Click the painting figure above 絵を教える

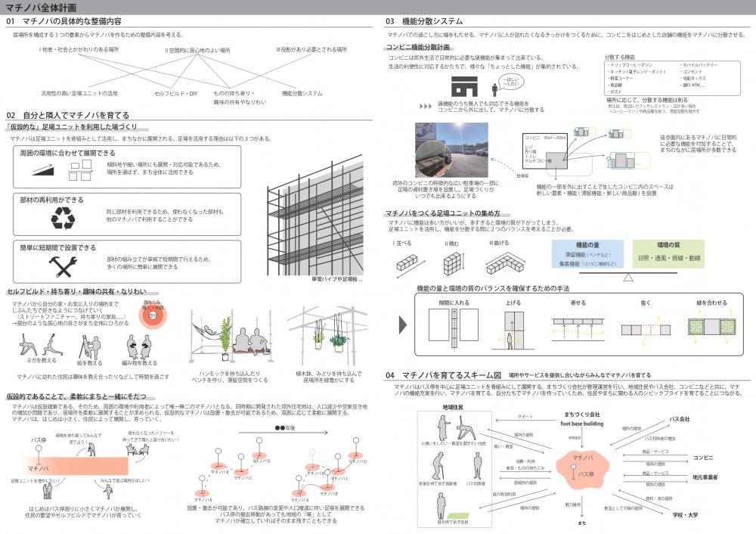(x=89, y=347)
